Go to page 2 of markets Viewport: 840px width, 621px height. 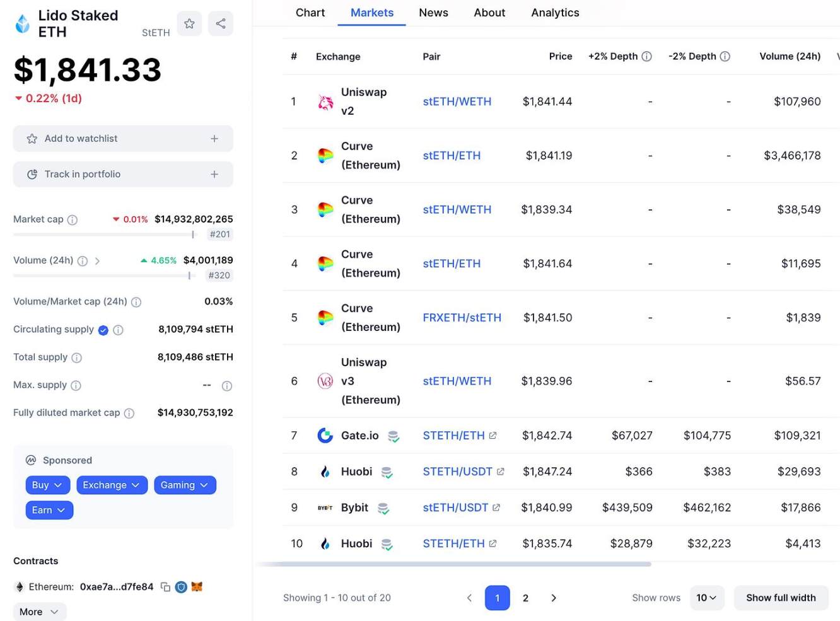[525, 598]
